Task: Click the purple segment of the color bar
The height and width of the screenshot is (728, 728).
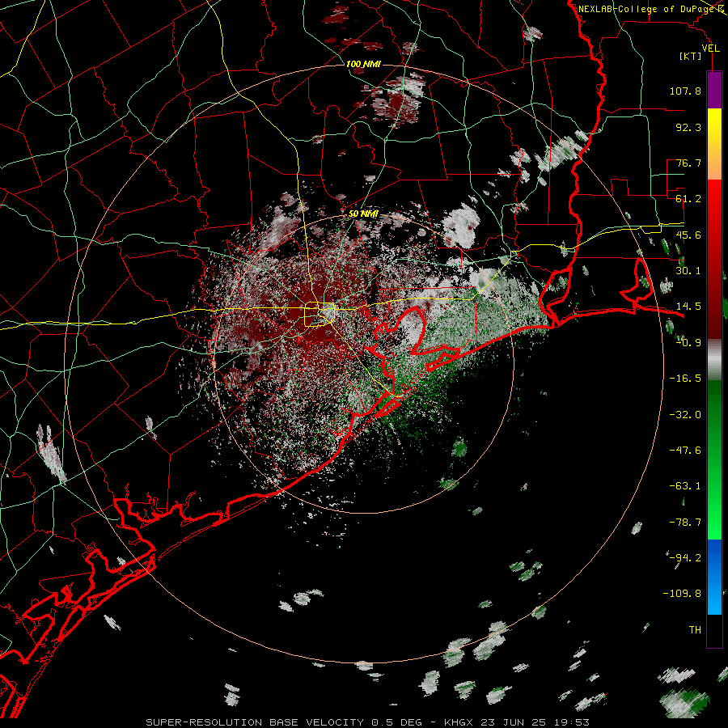Action: [714, 91]
